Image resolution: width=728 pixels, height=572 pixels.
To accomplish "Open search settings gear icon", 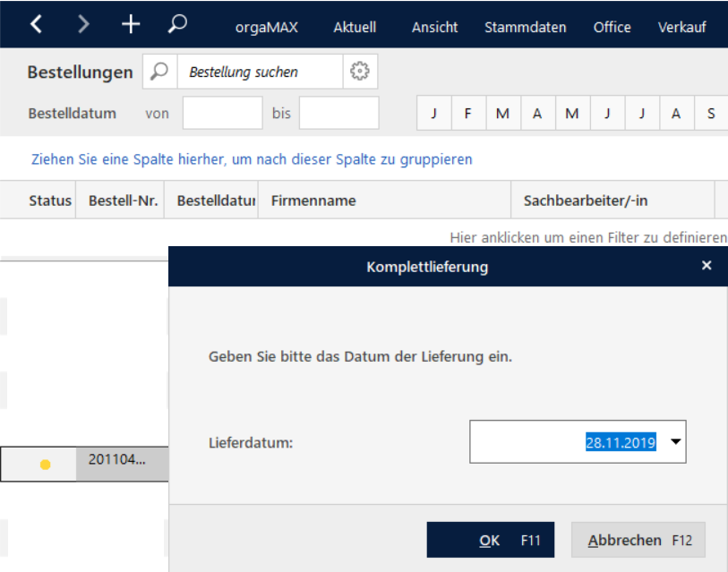I will 360,72.
